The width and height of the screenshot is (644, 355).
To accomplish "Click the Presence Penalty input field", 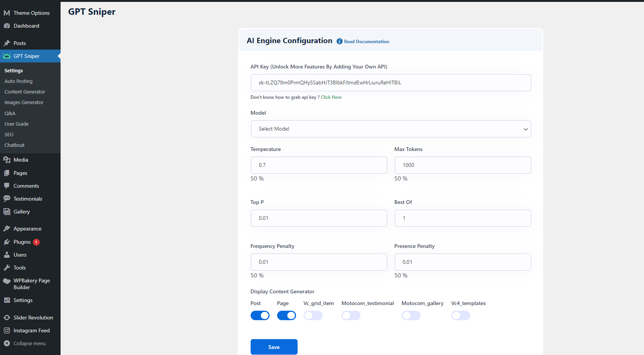I will (463, 262).
